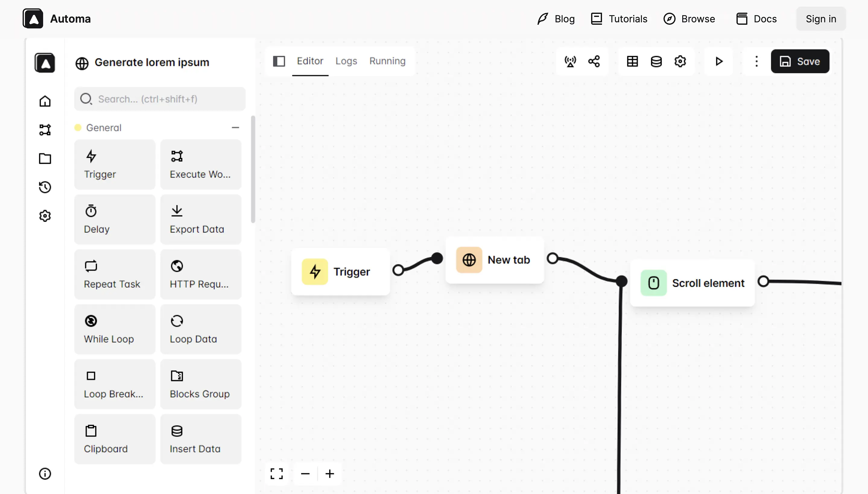
Task: Click the Sign in button
Action: click(x=821, y=18)
